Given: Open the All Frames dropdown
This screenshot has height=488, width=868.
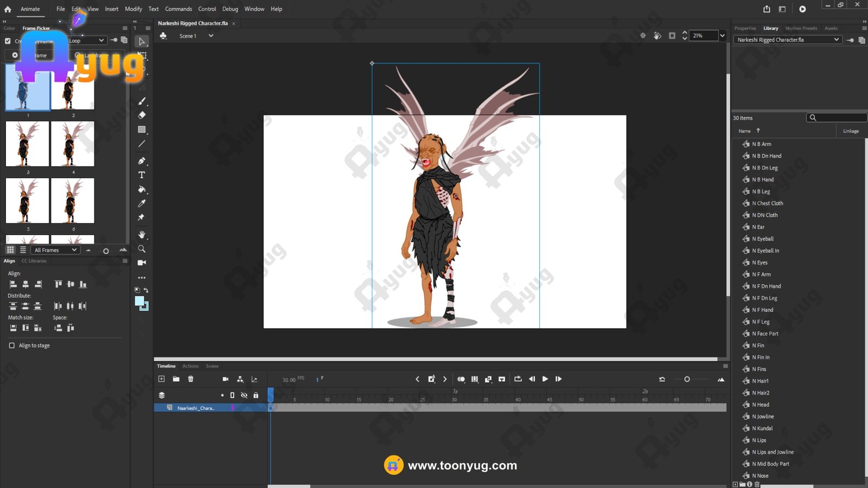Looking at the screenshot, I should (56, 250).
